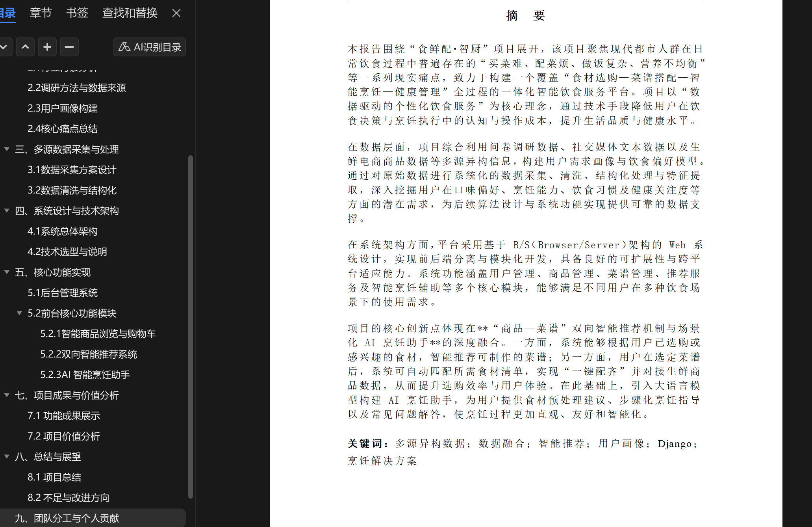The width and height of the screenshot is (812, 527).
Task: Click the down chevron button in toolbar
Action: point(4,47)
